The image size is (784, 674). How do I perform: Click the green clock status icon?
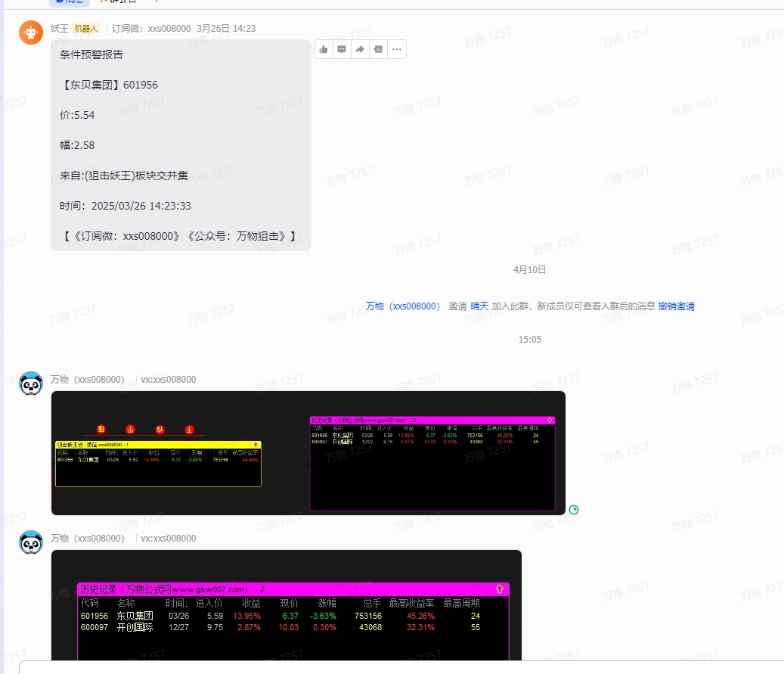coord(574,509)
